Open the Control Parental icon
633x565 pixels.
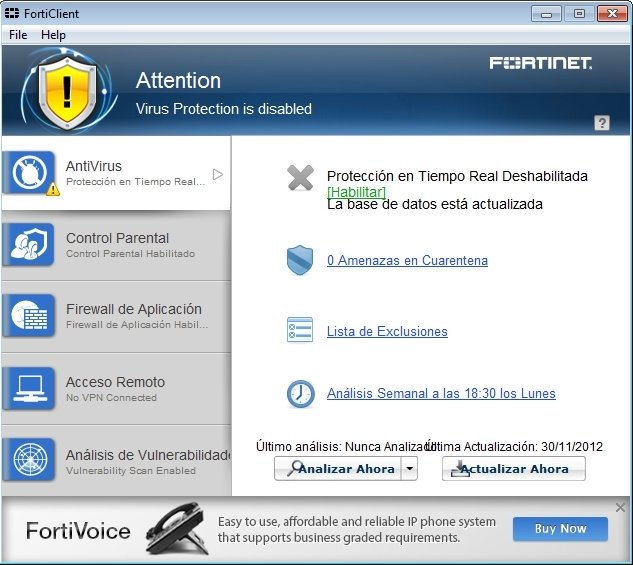click(29, 245)
